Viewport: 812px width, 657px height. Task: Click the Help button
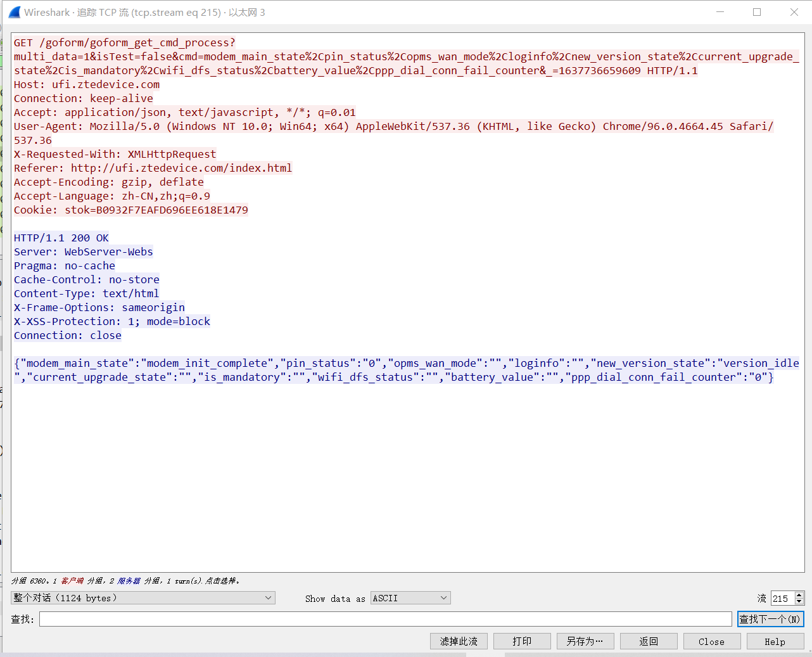point(775,641)
